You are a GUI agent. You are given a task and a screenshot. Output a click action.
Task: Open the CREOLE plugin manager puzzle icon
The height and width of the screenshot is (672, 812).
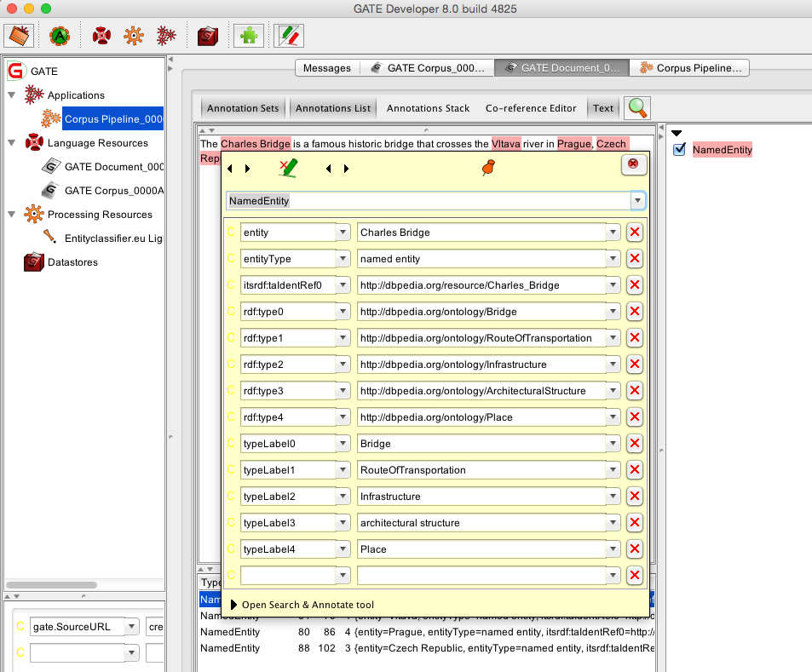249,36
